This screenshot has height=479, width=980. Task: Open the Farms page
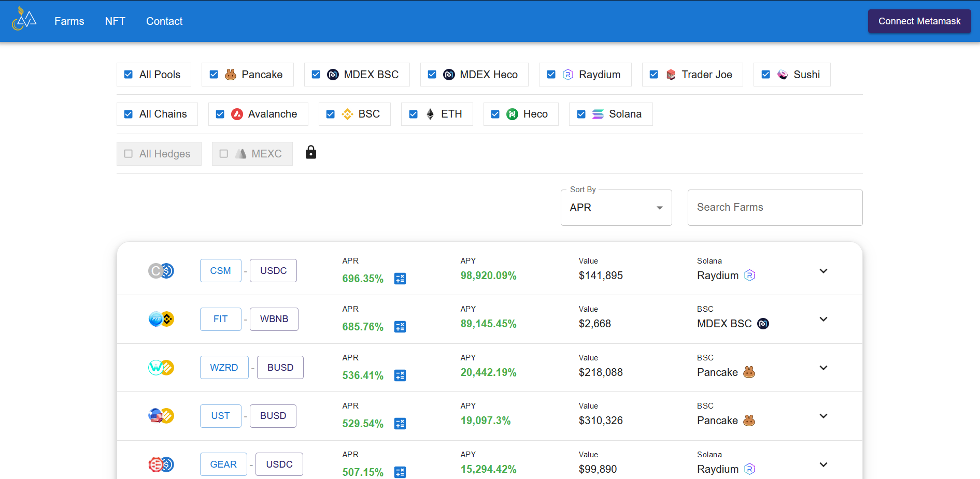[69, 21]
